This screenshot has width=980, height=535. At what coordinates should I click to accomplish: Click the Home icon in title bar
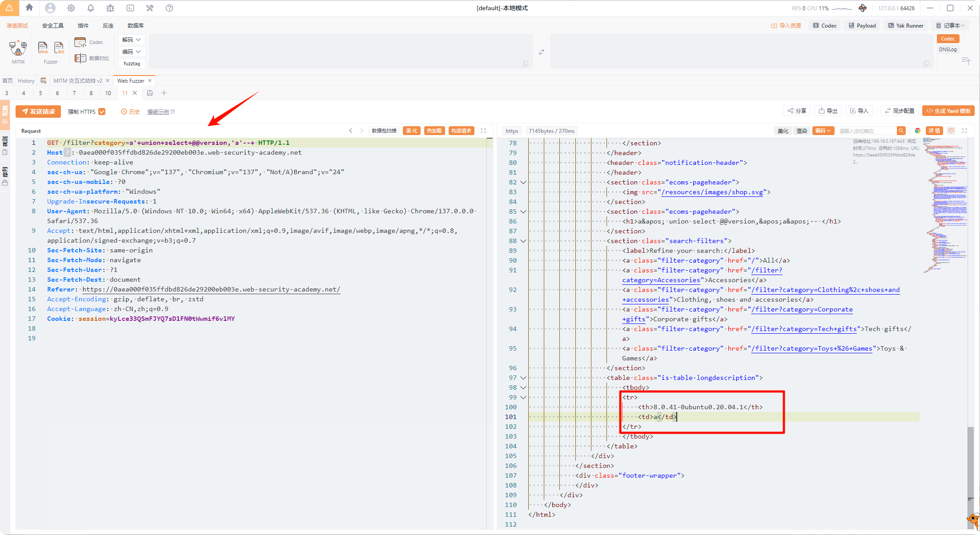pyautogui.click(x=29, y=8)
